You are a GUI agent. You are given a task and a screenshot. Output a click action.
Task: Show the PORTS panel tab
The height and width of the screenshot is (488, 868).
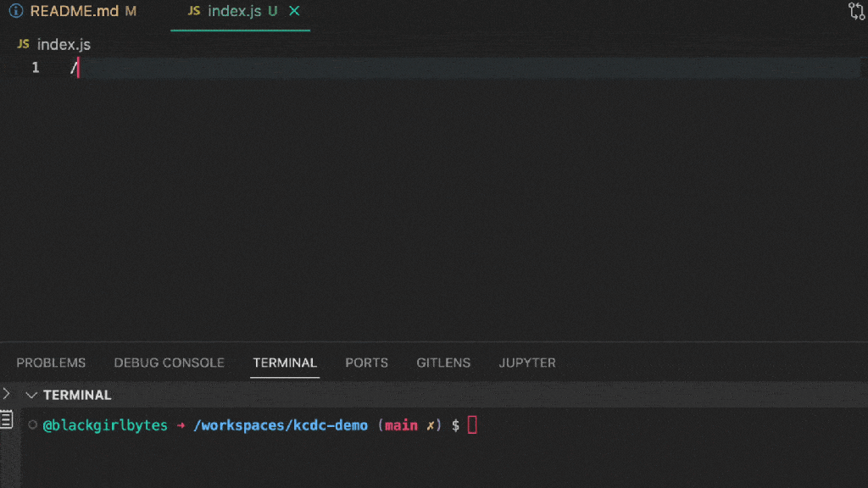coord(366,363)
